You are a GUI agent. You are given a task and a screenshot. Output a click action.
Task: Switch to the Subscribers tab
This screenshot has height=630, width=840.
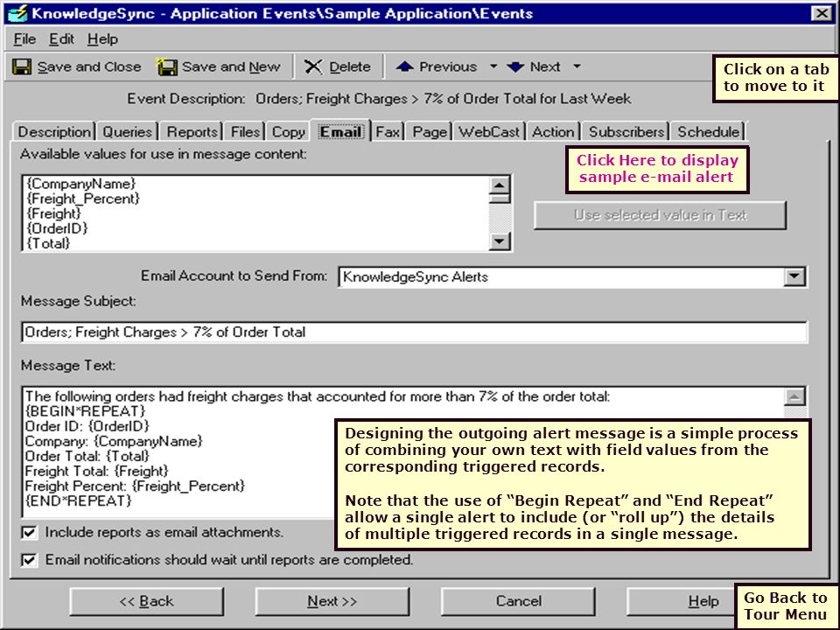[626, 132]
